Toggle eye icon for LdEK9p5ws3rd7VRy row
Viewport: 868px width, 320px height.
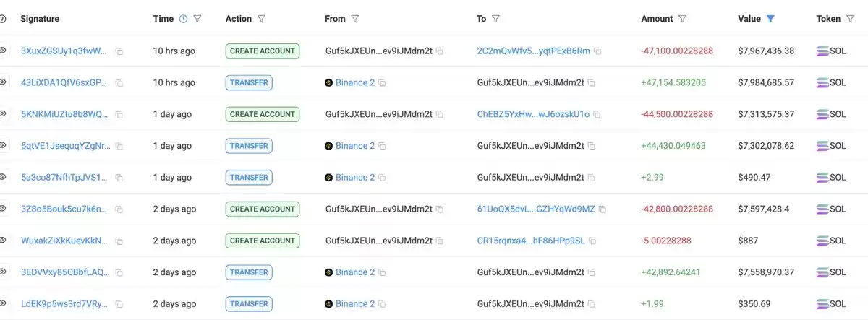click(3, 303)
